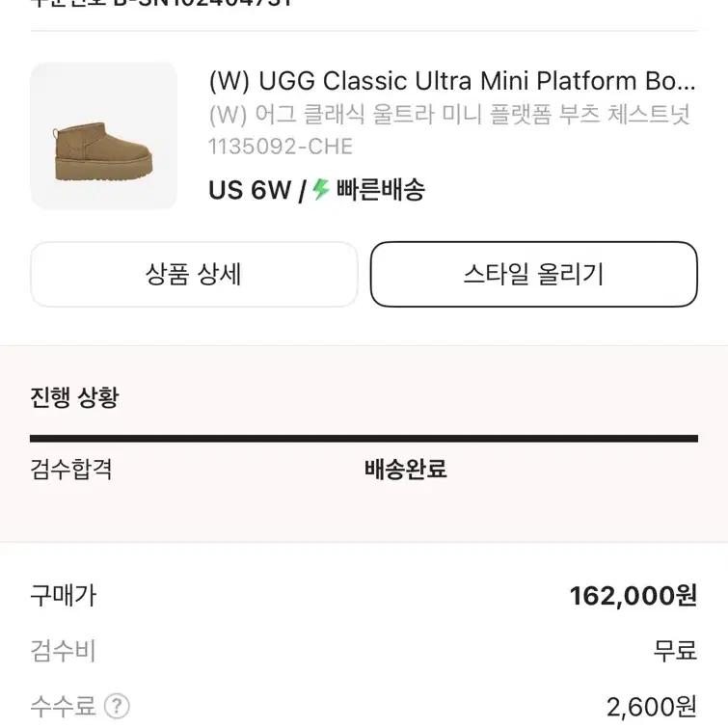Click the 스타일 올리기 button
This screenshot has height=728, width=728.
click(534, 274)
